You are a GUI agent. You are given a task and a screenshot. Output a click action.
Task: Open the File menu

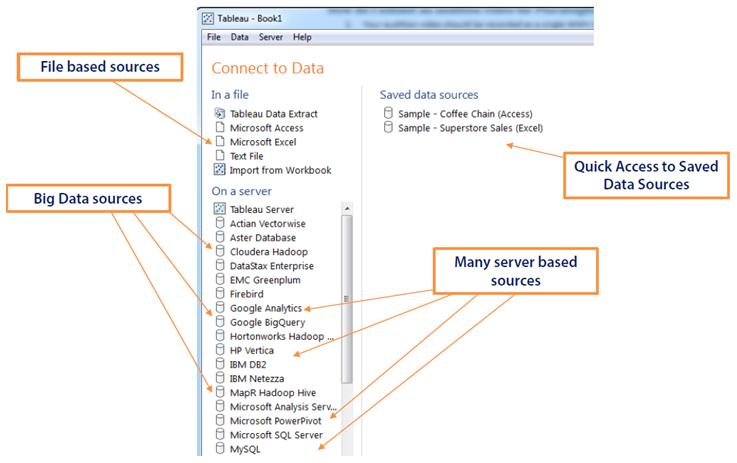pyautogui.click(x=213, y=37)
